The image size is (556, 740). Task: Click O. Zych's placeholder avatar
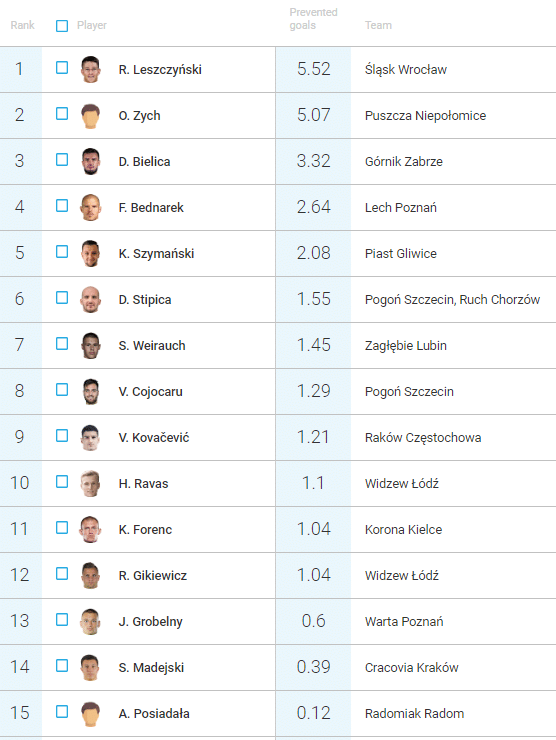[90, 116]
